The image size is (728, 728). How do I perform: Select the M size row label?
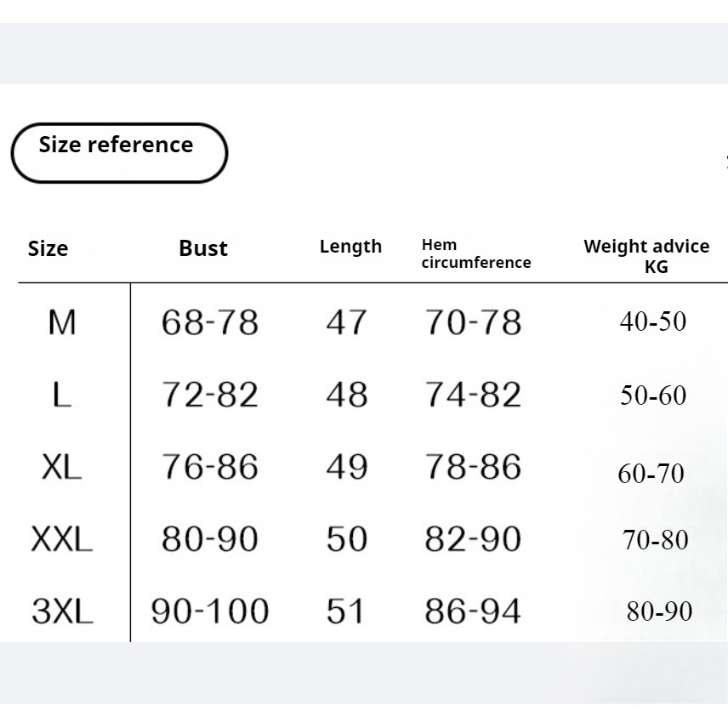point(62,322)
